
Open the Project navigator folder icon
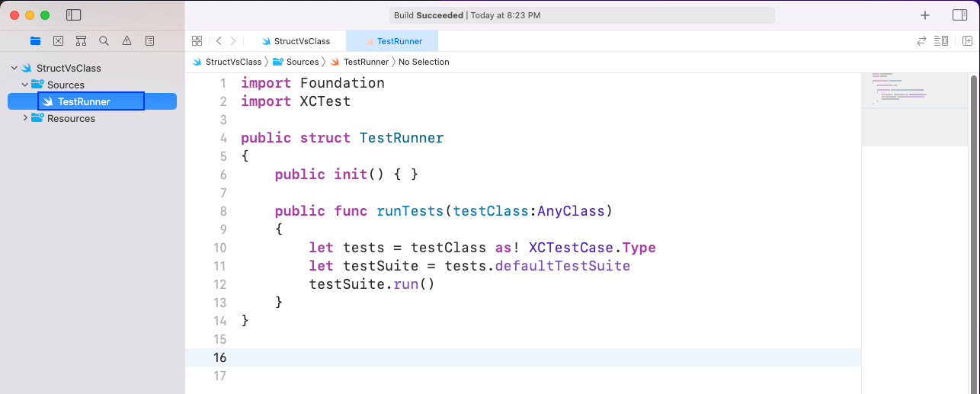35,41
